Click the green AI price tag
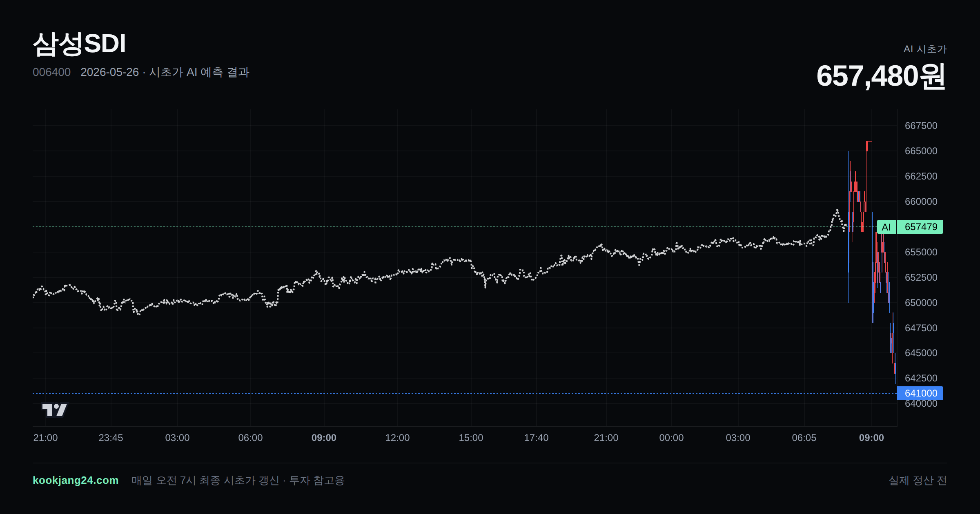 (x=886, y=227)
